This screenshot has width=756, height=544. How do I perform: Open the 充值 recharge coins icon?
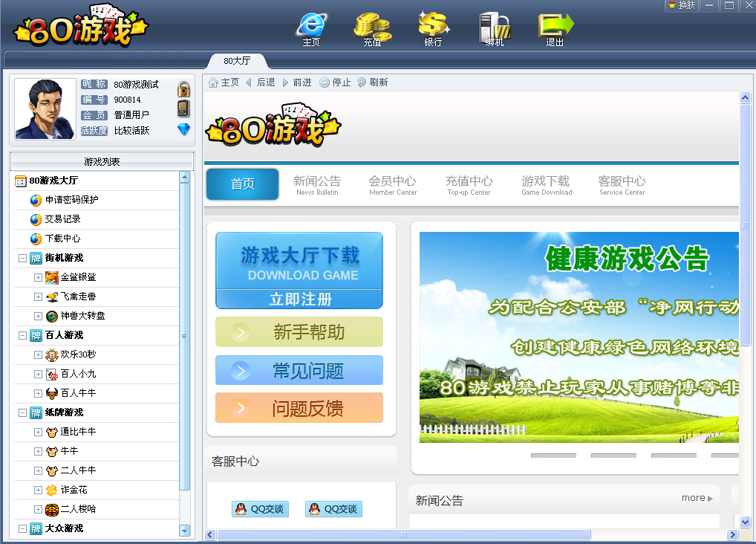pyautogui.click(x=372, y=29)
